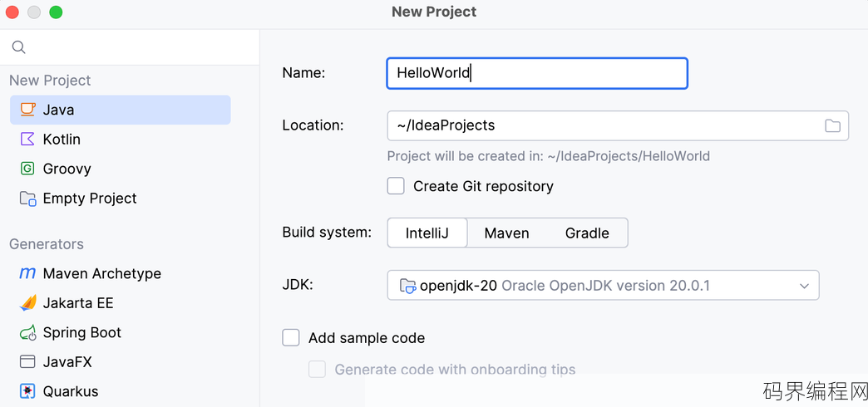Click the green zoom window button

pyautogui.click(x=56, y=12)
